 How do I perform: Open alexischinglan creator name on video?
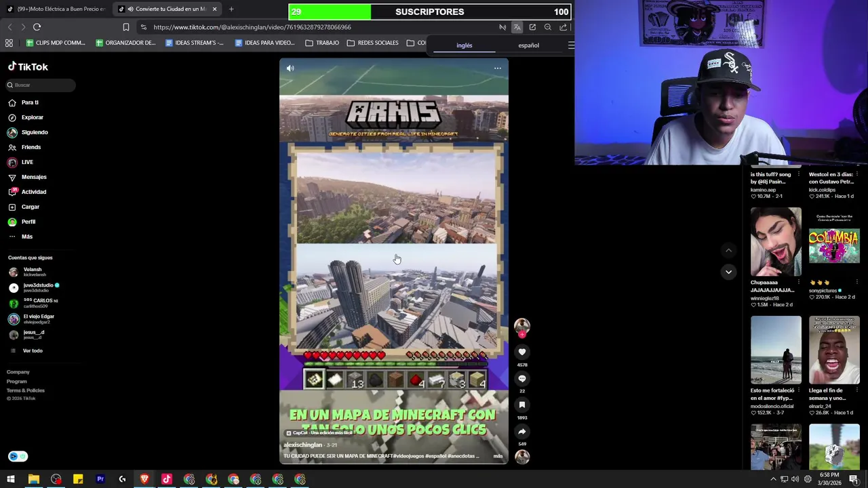[302, 445]
